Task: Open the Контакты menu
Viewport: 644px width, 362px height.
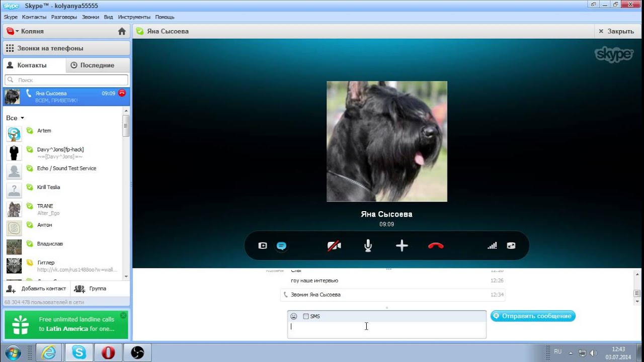Action: coord(34,17)
